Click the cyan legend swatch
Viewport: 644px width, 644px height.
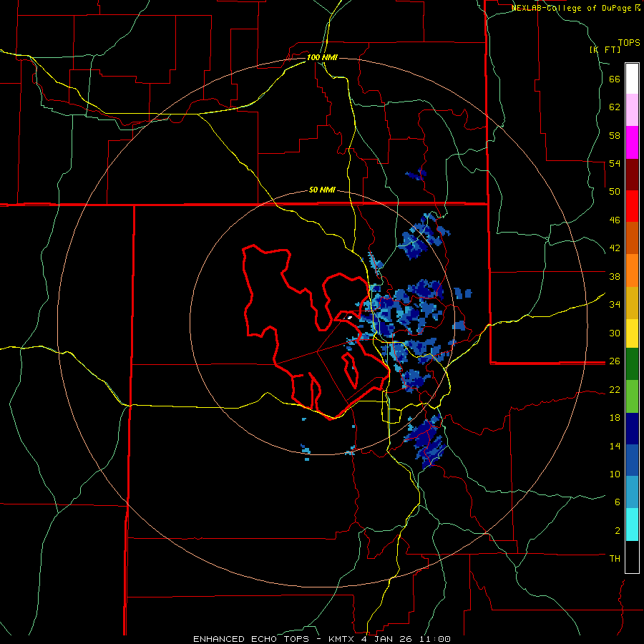(x=632, y=525)
